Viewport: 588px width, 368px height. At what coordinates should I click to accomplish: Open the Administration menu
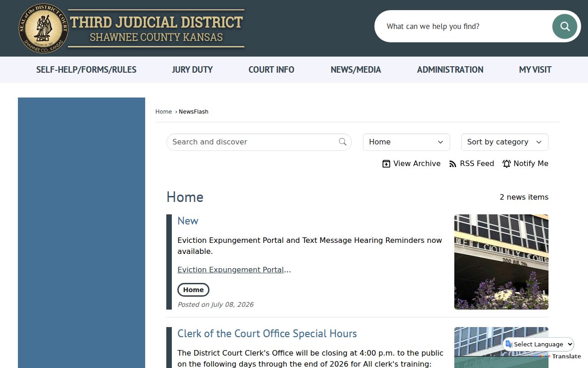[450, 69]
